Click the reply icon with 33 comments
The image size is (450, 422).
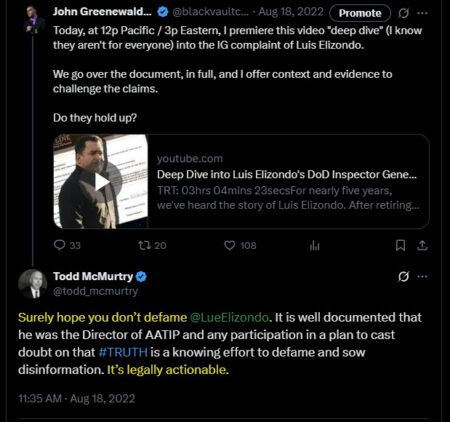click(x=60, y=245)
